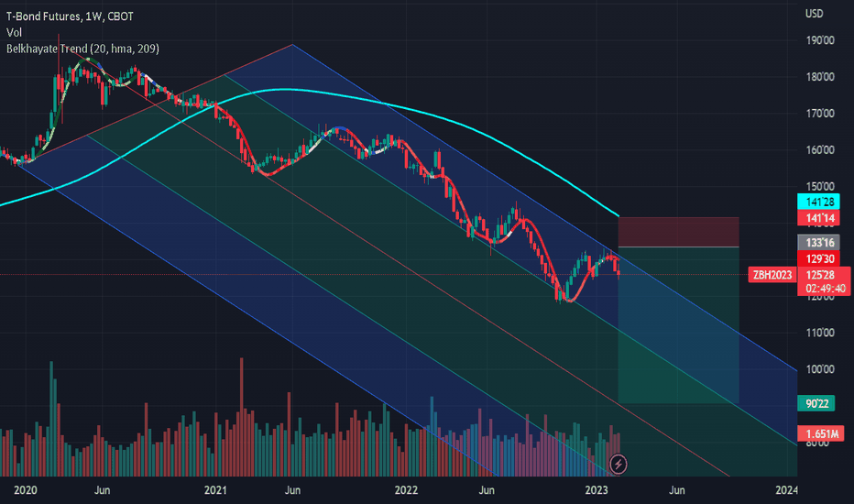This screenshot has width=854, height=504.
Task: Click the 2020 time axis label
Action: [25, 490]
